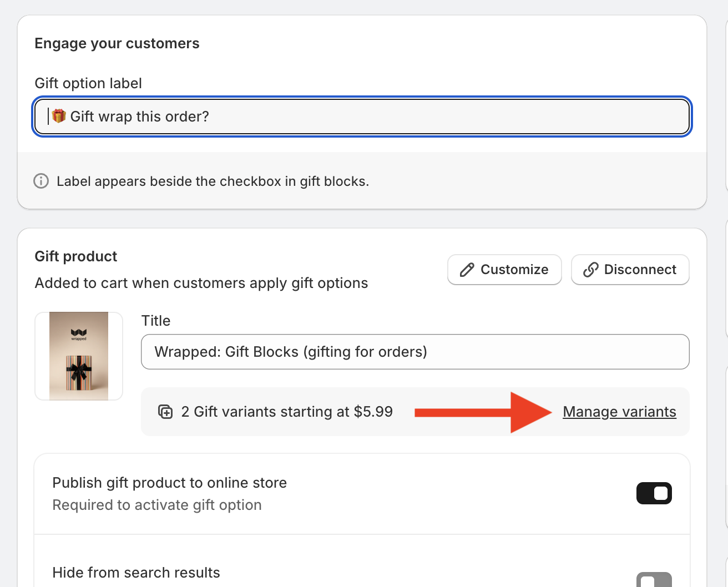Click the 'Engage your customers' heading
Screen dimensions: 728x587
(x=117, y=43)
